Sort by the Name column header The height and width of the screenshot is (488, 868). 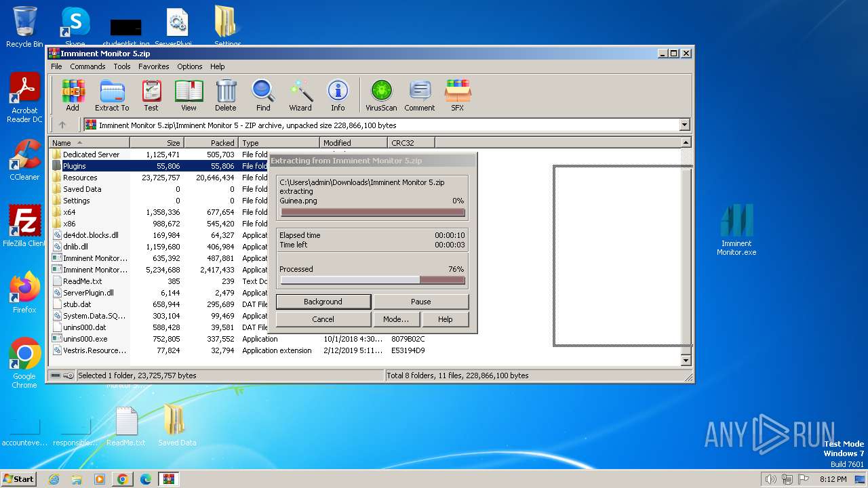click(89, 142)
